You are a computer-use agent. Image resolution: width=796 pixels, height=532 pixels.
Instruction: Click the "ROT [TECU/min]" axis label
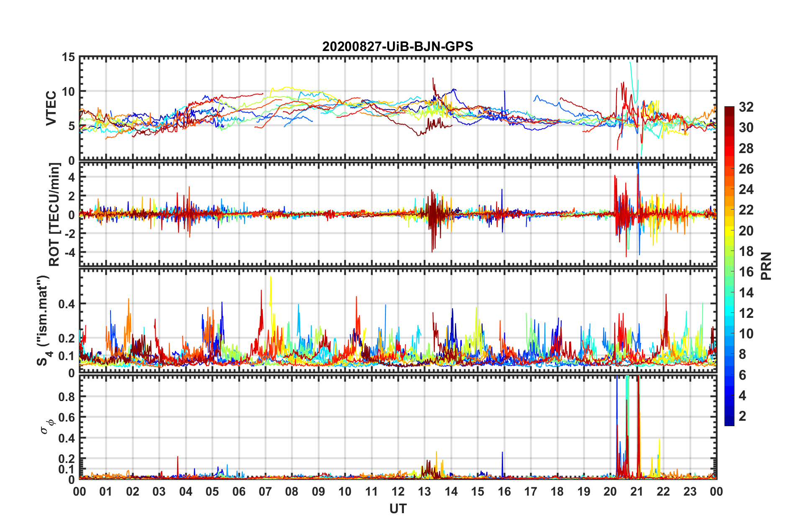point(54,215)
